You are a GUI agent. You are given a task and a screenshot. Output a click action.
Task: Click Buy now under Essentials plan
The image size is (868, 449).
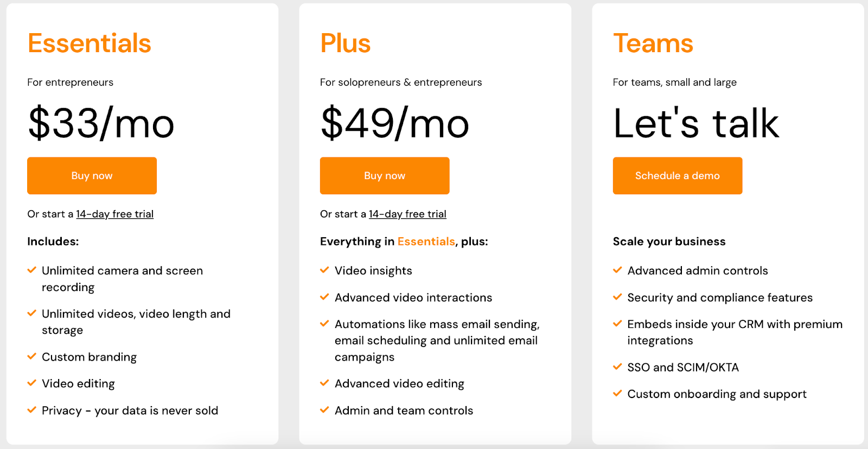click(92, 175)
